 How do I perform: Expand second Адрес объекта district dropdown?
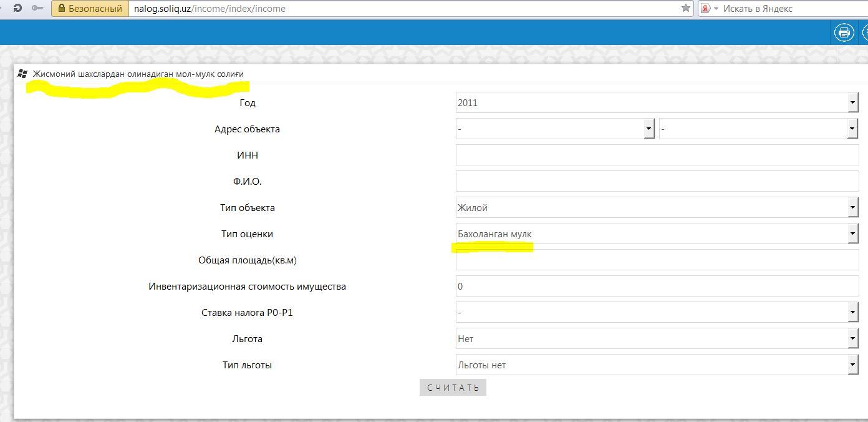coord(758,129)
